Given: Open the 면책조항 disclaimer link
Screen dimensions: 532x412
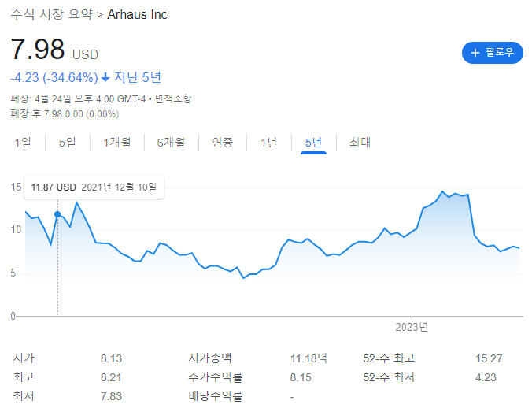Looking at the screenshot, I should pyautogui.click(x=173, y=98).
